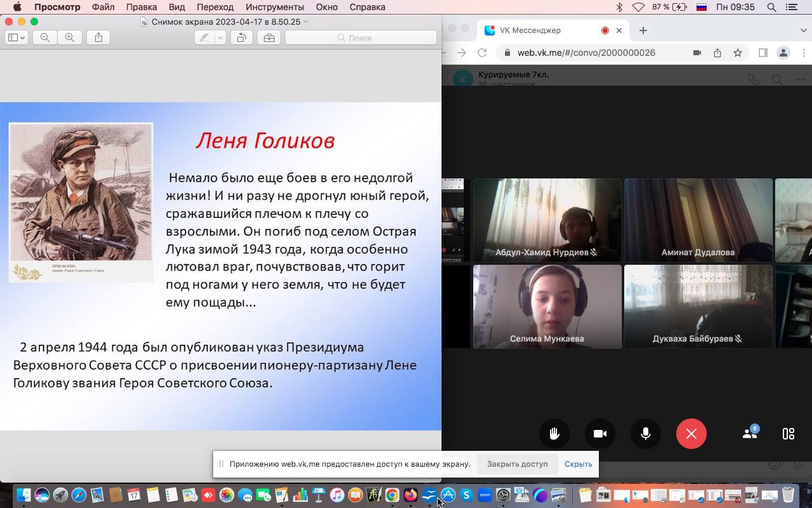Expand the document title dropdown chevron

click(x=306, y=22)
